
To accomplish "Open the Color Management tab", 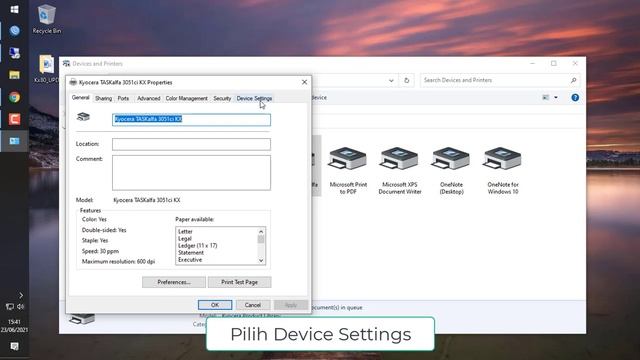I will pyautogui.click(x=187, y=98).
